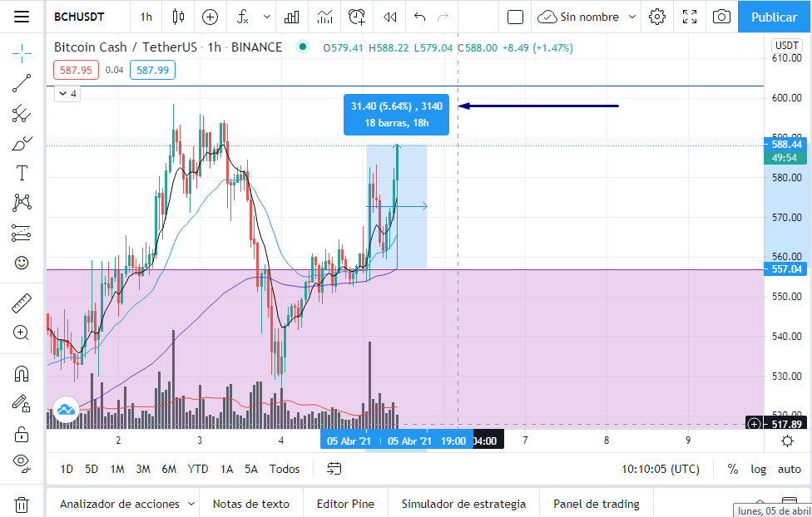Select the XABCD pattern tool
Image resolution: width=812 pixels, height=517 pixels.
(22, 203)
